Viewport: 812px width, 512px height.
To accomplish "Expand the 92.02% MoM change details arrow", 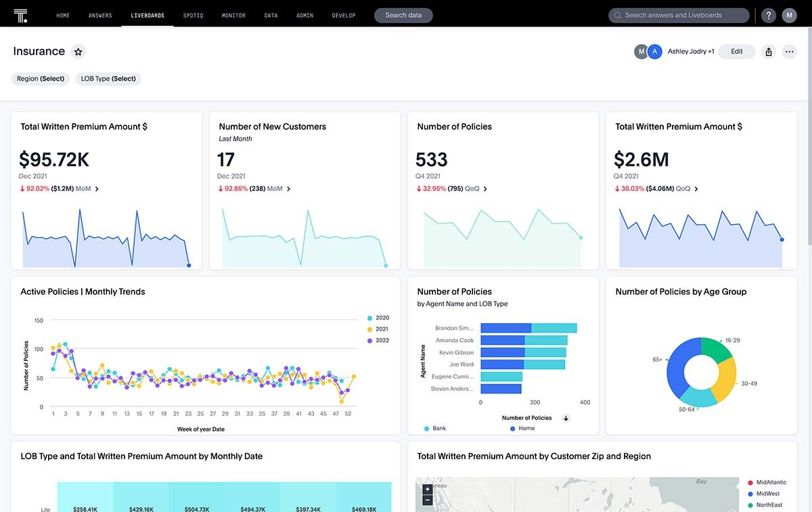I will pos(97,189).
